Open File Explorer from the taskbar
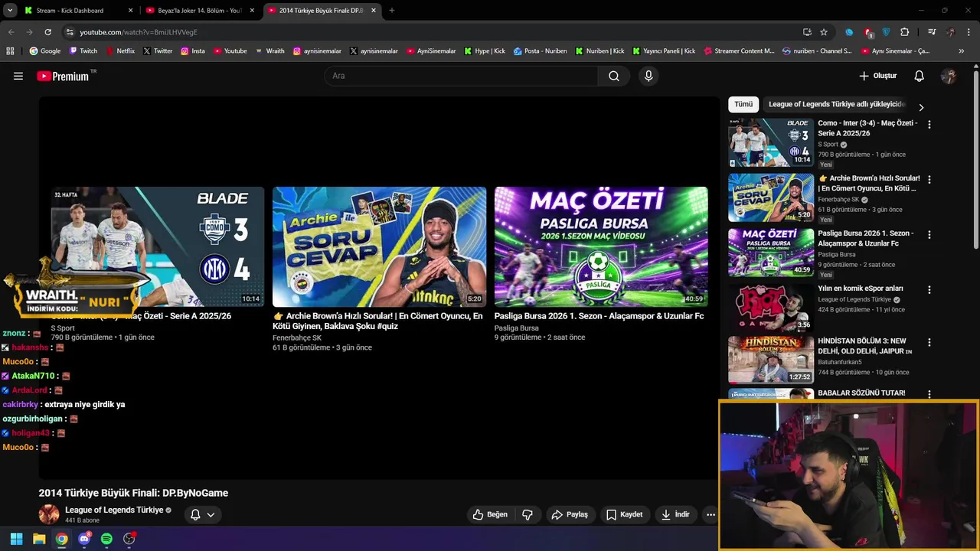The height and width of the screenshot is (551, 980). (x=38, y=539)
